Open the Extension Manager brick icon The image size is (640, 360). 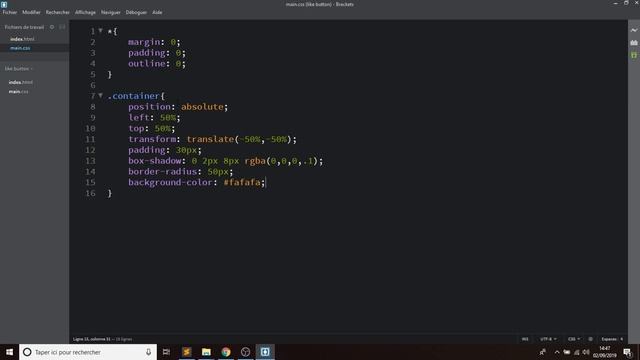point(633,42)
